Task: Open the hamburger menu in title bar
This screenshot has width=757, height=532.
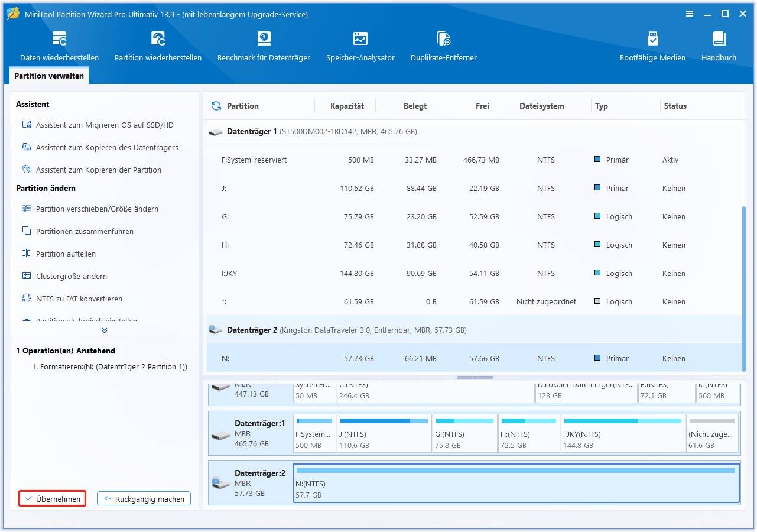Action: click(689, 14)
